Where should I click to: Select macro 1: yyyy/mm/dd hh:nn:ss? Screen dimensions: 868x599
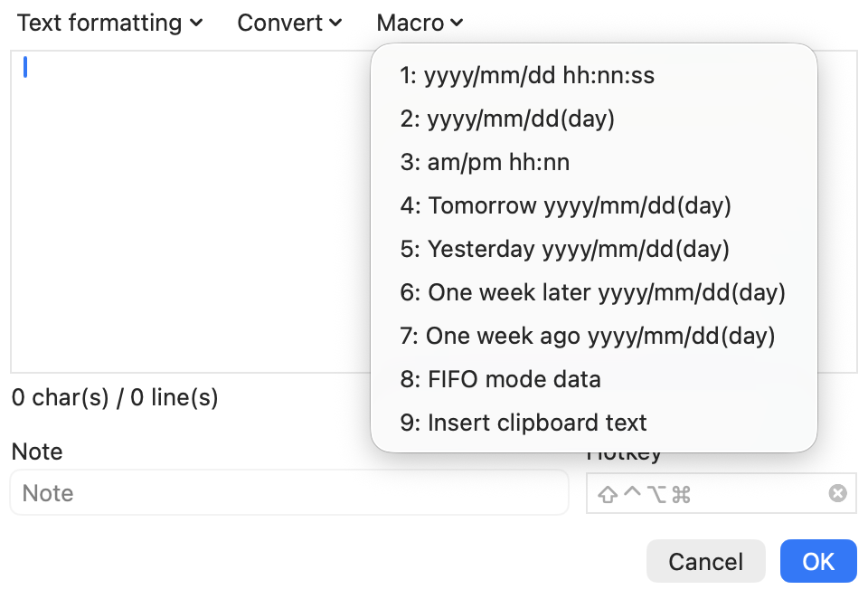coord(594,75)
